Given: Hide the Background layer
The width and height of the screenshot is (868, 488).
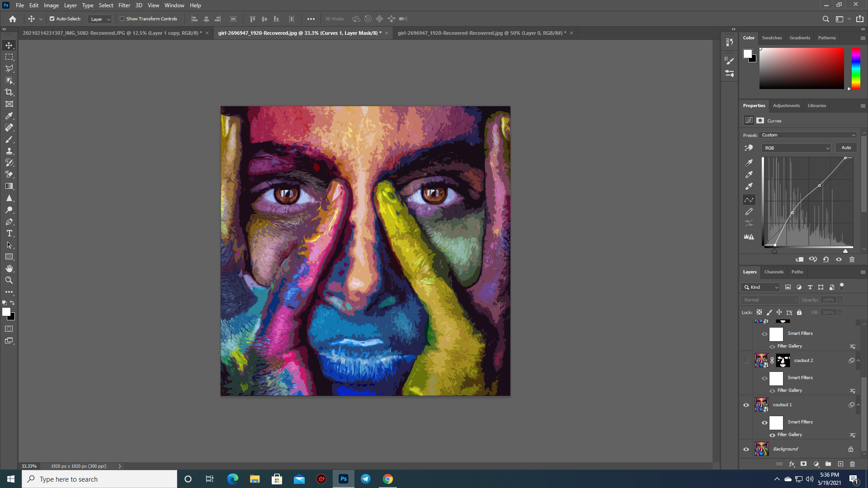Looking at the screenshot, I should [x=746, y=449].
